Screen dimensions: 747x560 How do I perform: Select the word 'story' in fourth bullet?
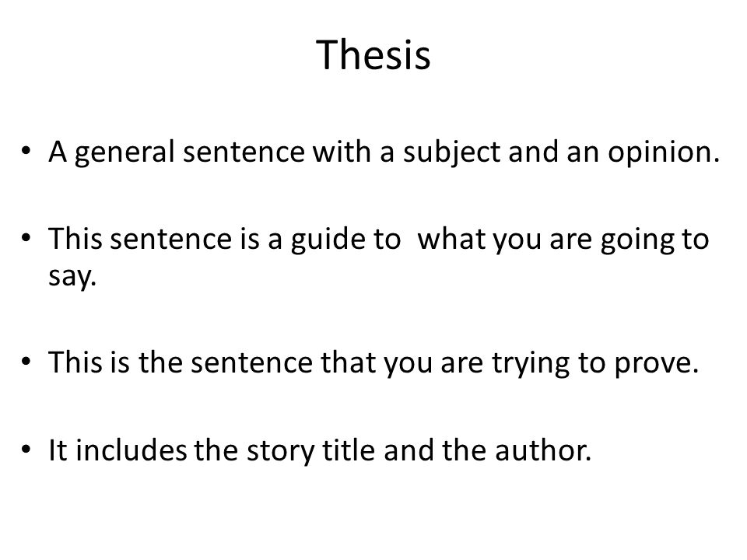pos(280,451)
